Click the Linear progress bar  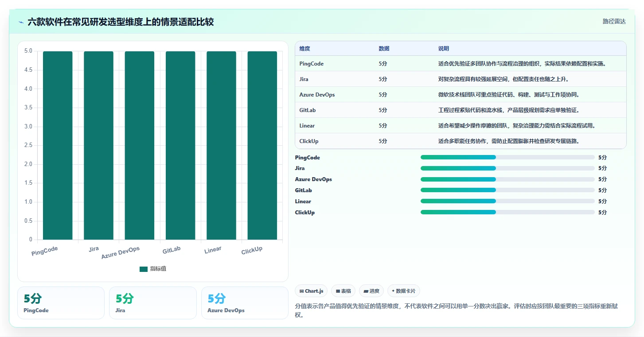[507, 201]
